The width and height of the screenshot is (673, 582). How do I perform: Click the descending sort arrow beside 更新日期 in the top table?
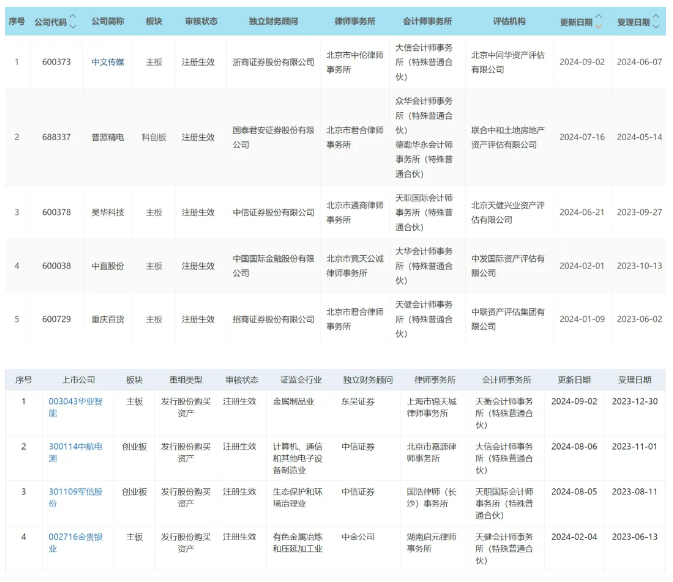(x=598, y=26)
